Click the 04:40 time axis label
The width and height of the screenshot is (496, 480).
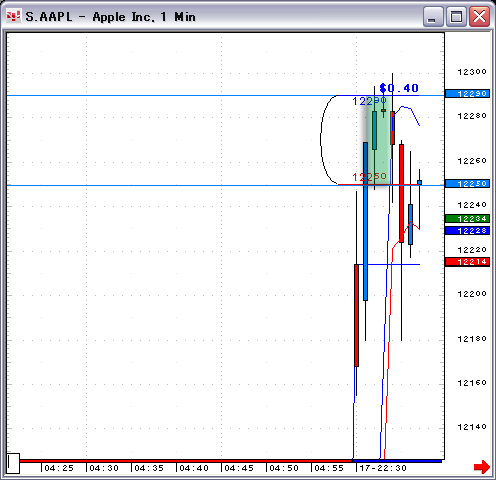(194, 468)
